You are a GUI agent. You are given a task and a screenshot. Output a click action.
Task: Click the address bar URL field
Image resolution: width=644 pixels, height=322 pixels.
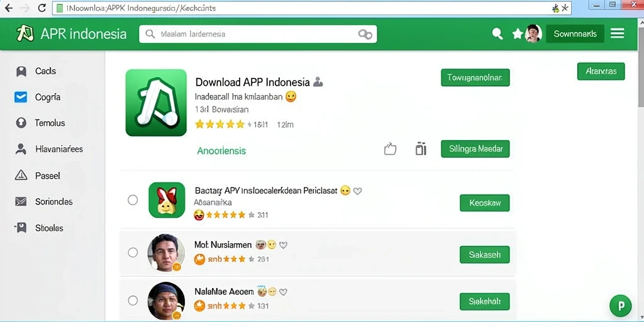[x=311, y=8]
